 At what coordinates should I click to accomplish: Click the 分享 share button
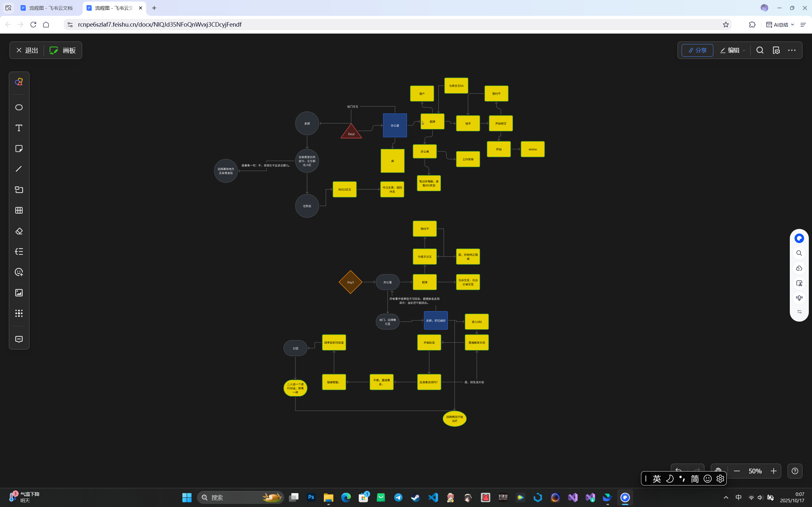(697, 50)
